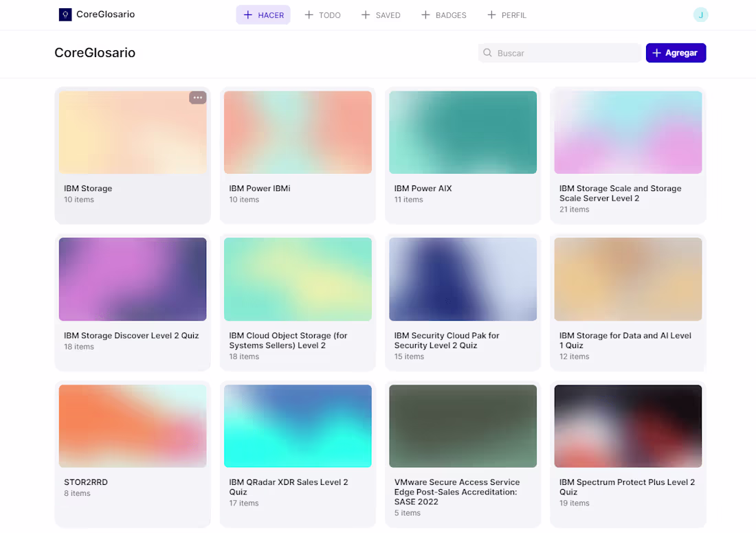The image size is (756, 533).
Task: Open IBM QRadar XDR Sales Level 2 Quiz
Action: click(x=298, y=426)
